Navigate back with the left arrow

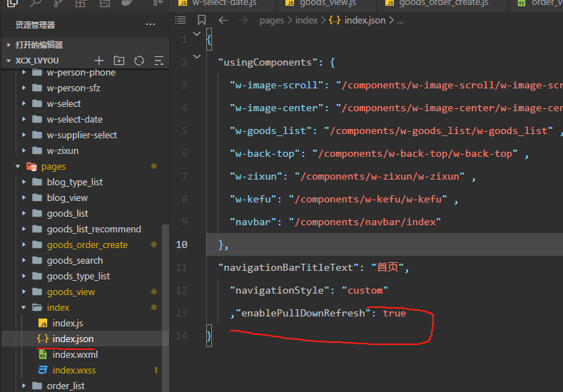pyautogui.click(x=223, y=20)
